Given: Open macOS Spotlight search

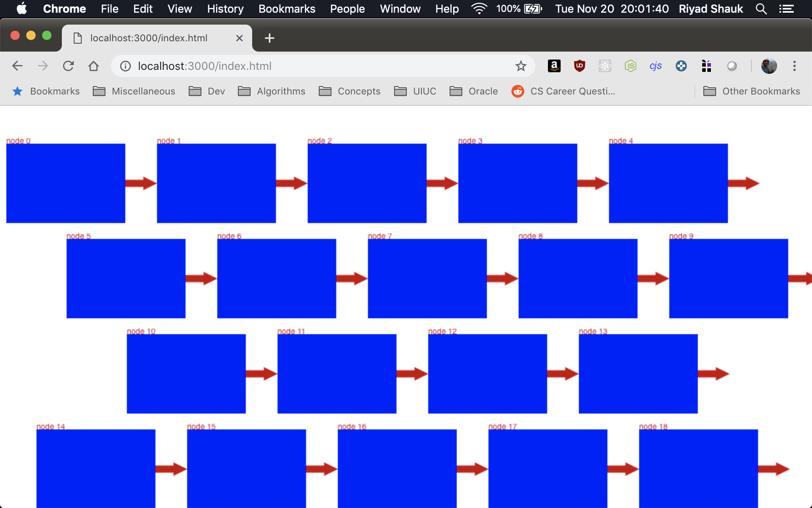Looking at the screenshot, I should tap(761, 9).
